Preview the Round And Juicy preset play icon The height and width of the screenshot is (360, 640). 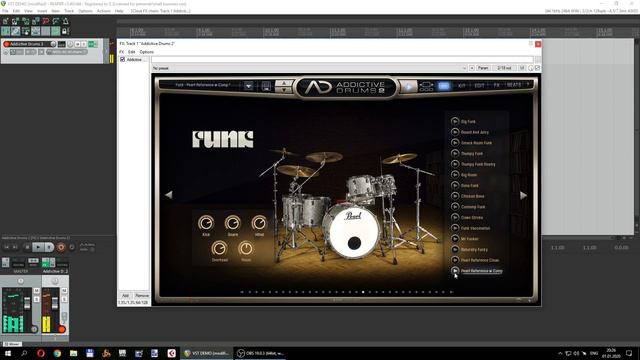coord(455,132)
